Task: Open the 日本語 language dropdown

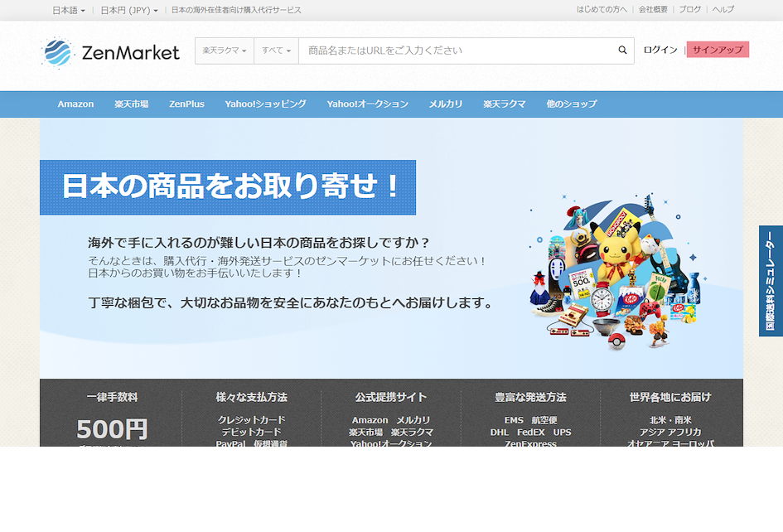Action: (69, 10)
